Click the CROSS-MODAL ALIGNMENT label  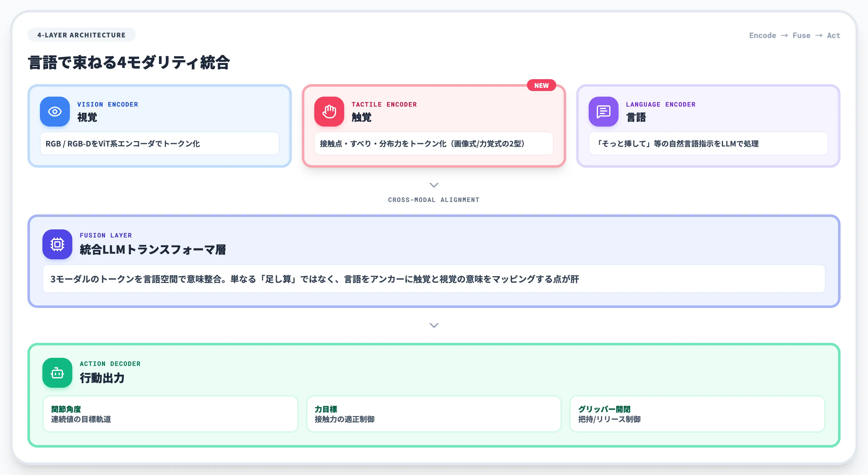(434, 200)
